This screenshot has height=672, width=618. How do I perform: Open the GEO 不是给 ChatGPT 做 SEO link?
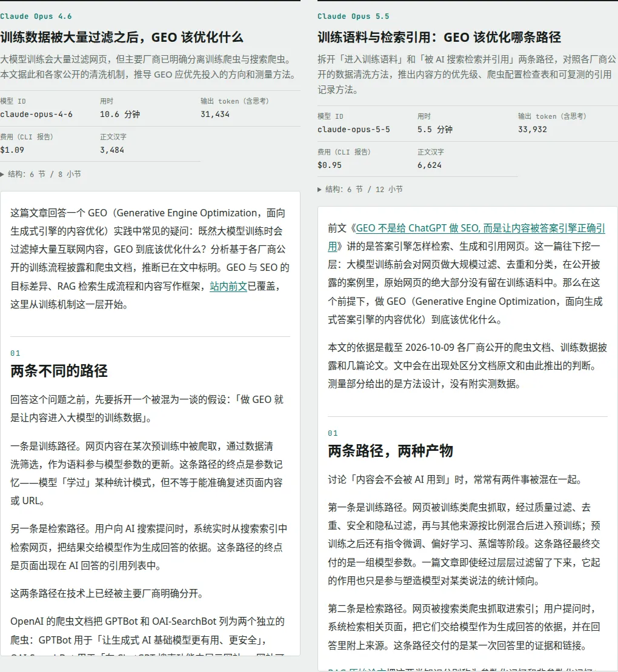point(480,228)
